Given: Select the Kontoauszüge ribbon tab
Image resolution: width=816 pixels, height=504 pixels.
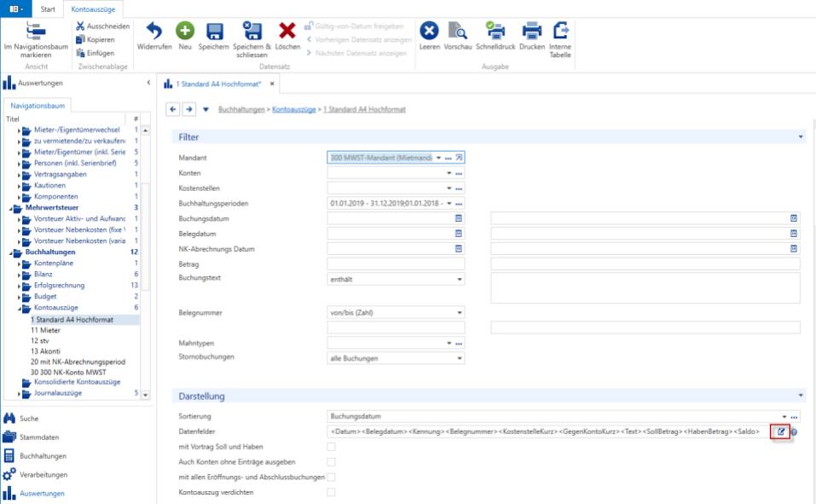Looking at the screenshot, I should (93, 9).
